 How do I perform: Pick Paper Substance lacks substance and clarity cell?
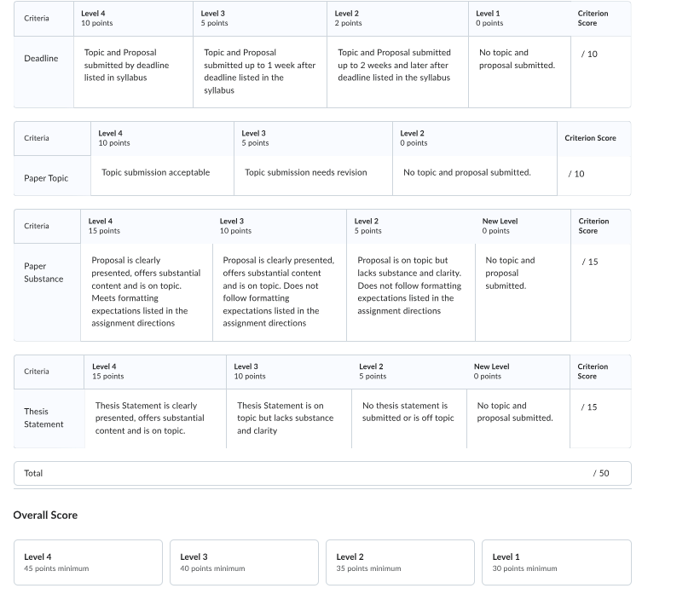pyautogui.click(x=411, y=292)
